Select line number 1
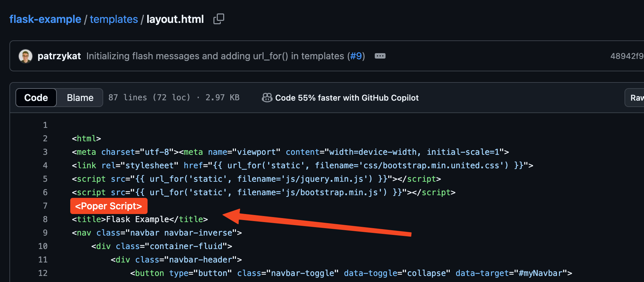 (45, 125)
